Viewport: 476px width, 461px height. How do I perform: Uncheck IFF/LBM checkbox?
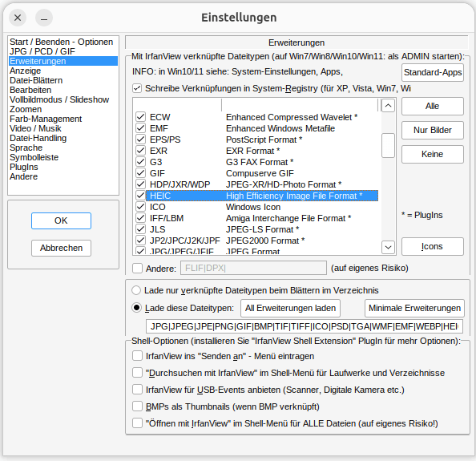[x=140, y=218]
